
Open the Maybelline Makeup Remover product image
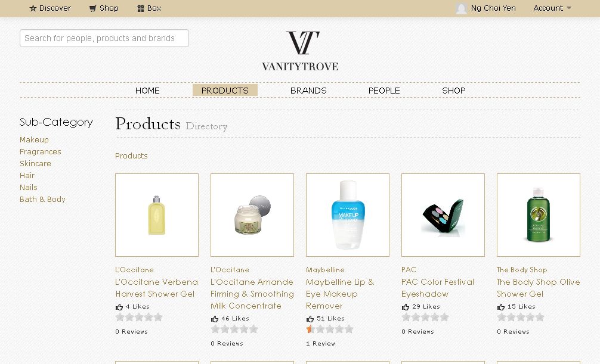pyautogui.click(x=348, y=215)
